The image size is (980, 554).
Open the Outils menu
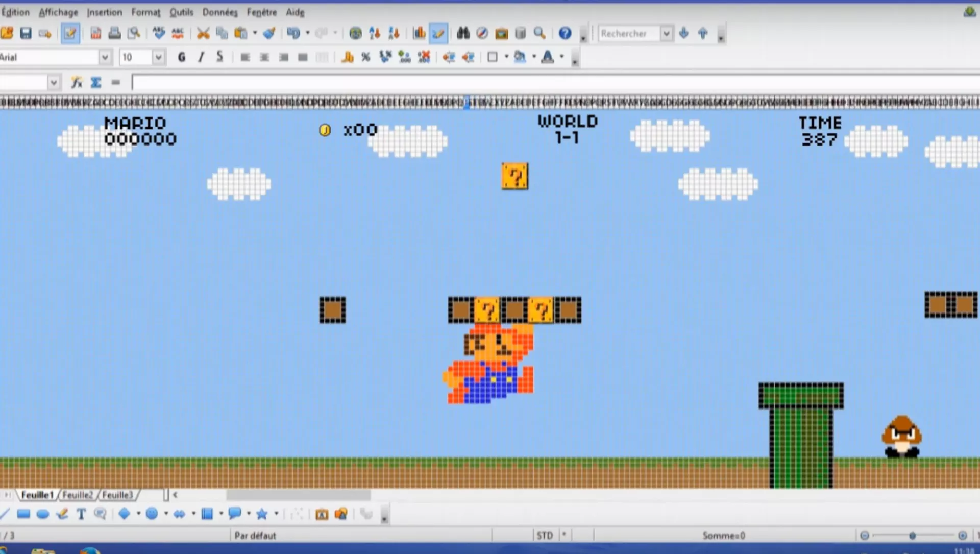(x=181, y=12)
